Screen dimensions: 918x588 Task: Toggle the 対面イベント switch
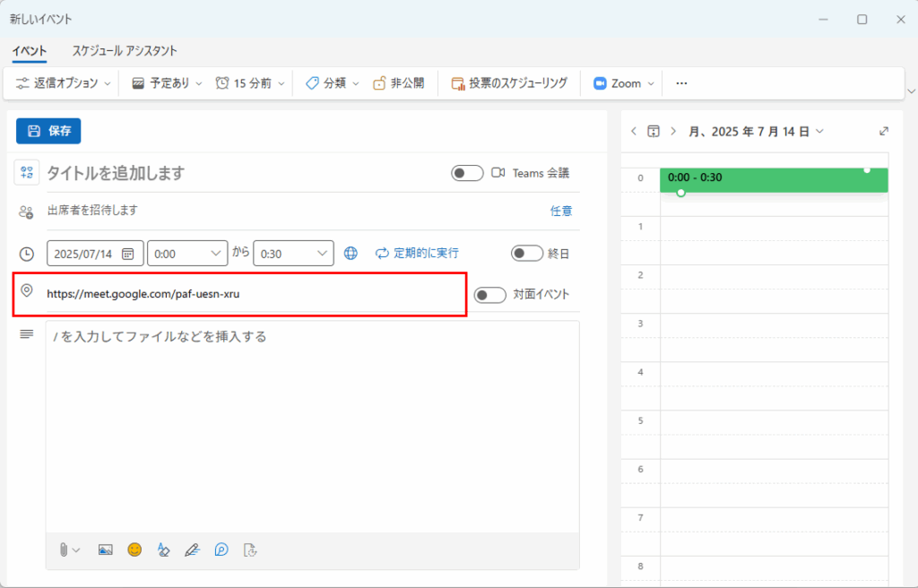(489, 295)
